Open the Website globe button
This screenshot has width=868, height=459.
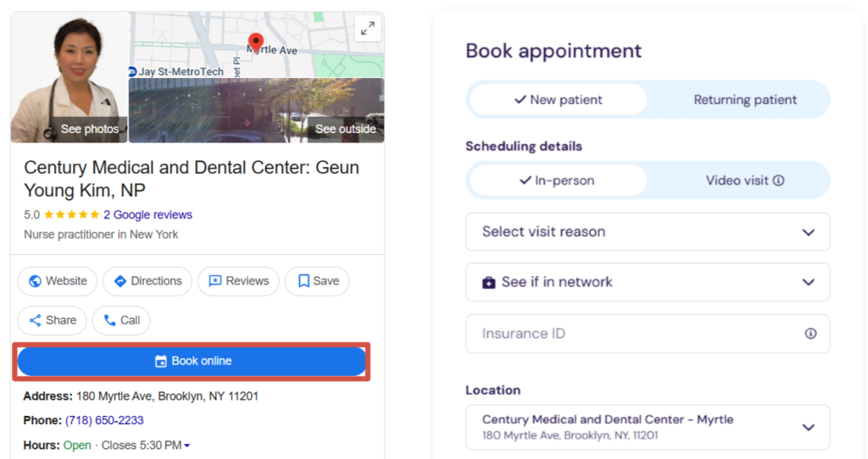[58, 281]
